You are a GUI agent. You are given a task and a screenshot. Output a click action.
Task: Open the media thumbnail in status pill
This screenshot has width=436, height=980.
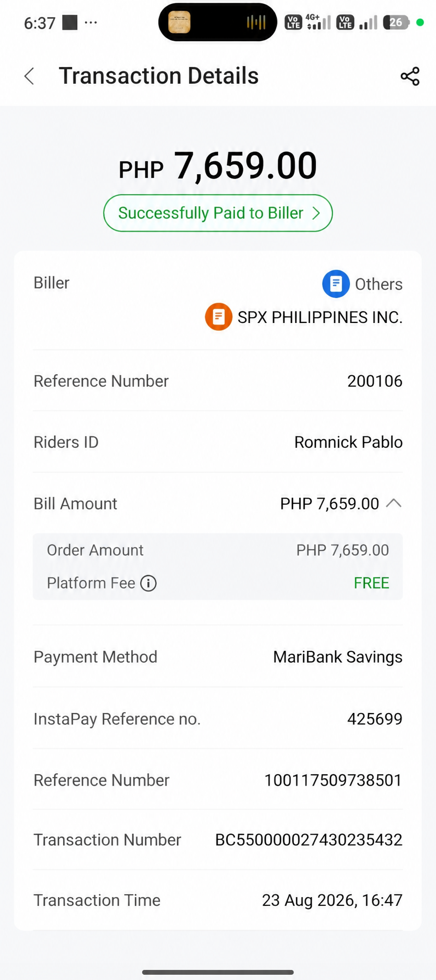pyautogui.click(x=179, y=22)
